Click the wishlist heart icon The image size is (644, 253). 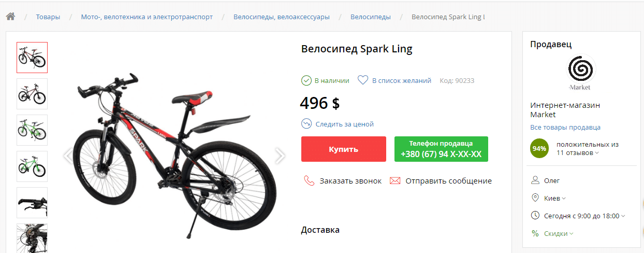pyautogui.click(x=363, y=80)
